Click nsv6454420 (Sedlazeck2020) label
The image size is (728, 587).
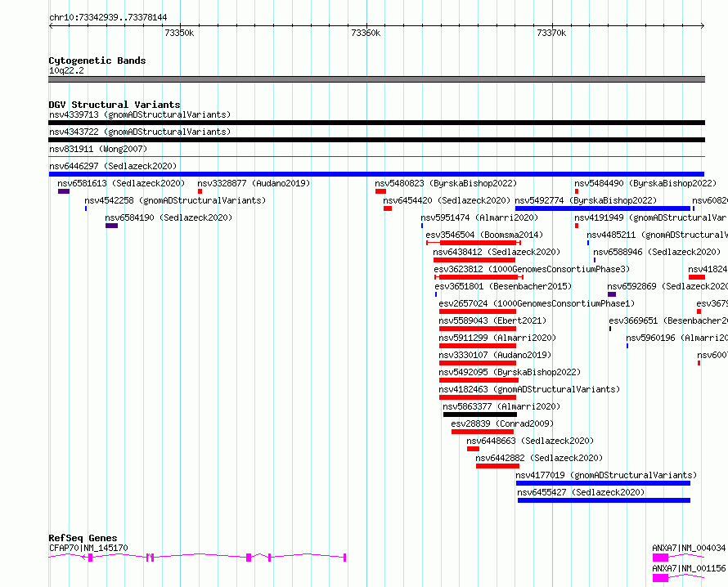click(x=447, y=200)
